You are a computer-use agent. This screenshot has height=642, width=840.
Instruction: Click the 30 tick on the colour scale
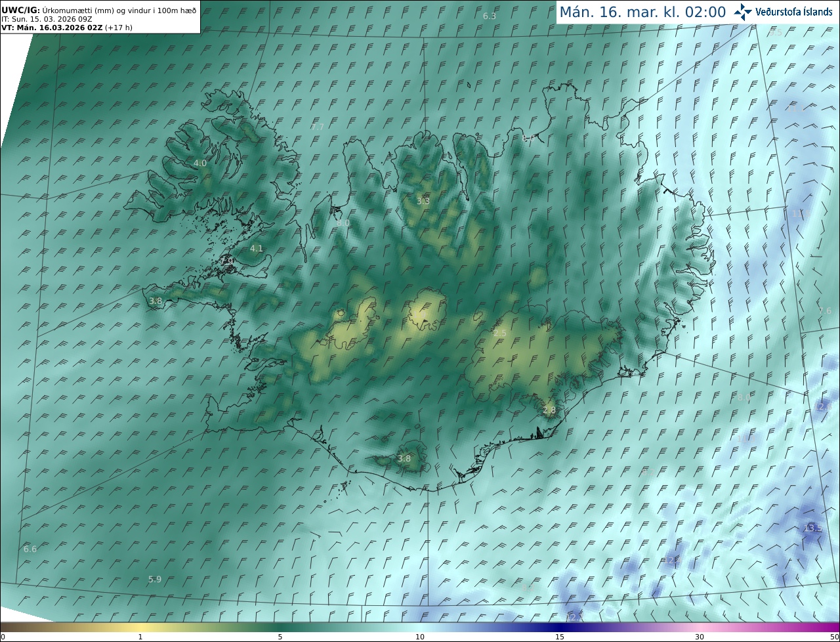700,637
